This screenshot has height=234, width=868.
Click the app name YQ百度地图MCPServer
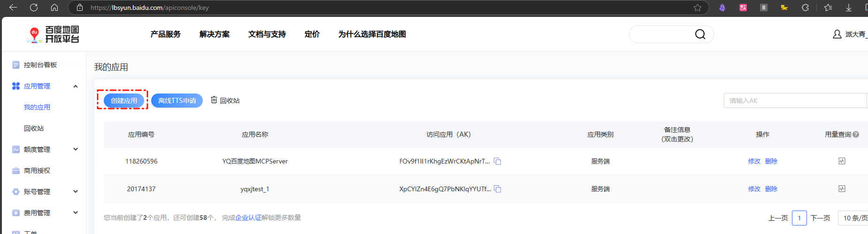tap(255, 161)
